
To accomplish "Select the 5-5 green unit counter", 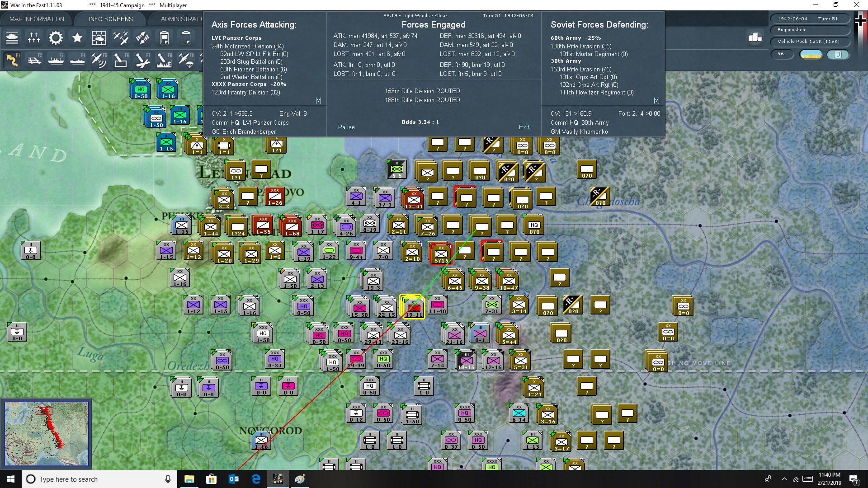I will (397, 170).
